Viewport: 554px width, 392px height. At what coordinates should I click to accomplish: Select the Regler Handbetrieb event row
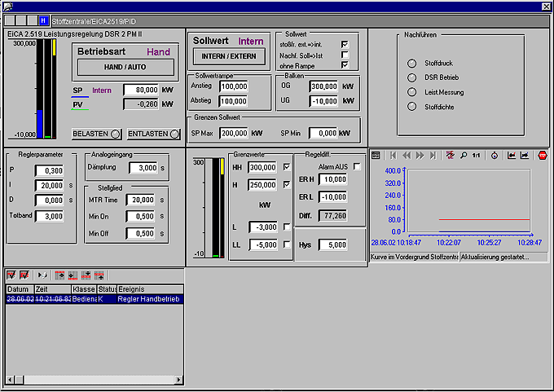click(x=95, y=299)
